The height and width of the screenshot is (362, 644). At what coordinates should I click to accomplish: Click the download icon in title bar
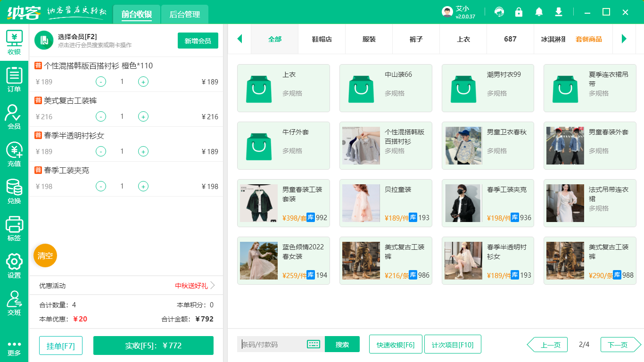(x=559, y=12)
